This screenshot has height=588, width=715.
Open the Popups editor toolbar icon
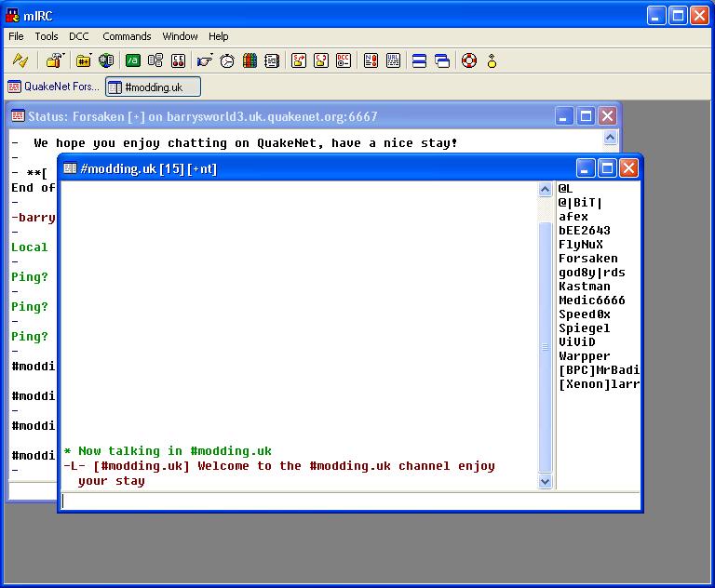155,60
